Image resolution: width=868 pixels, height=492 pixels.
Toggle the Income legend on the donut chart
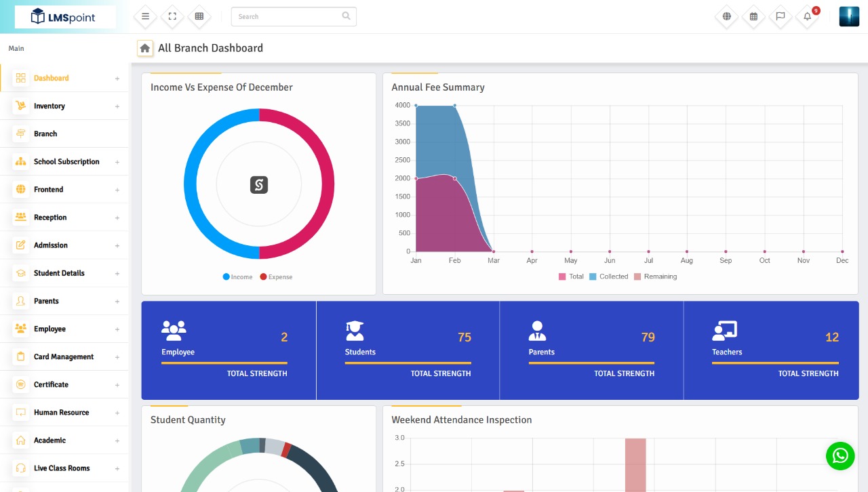pos(237,276)
